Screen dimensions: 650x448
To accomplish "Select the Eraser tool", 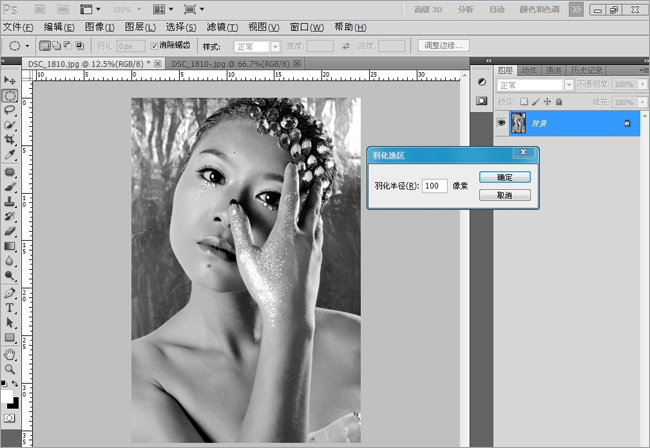I will 10,231.
